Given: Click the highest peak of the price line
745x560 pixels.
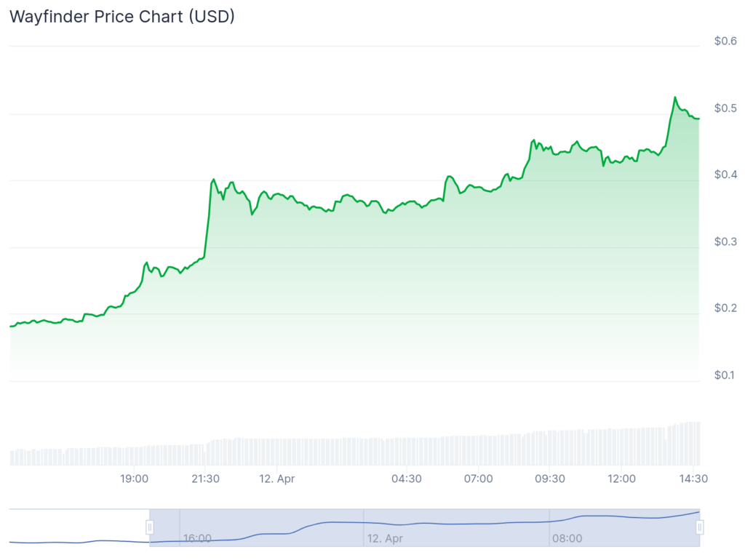Looking at the screenshot, I should [x=675, y=97].
